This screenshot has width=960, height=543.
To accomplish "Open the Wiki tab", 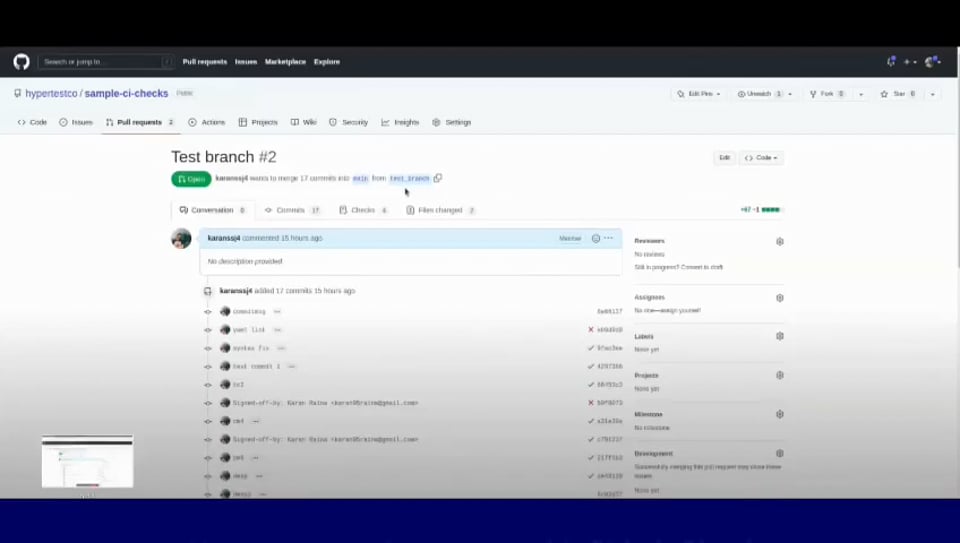I will (x=304, y=122).
